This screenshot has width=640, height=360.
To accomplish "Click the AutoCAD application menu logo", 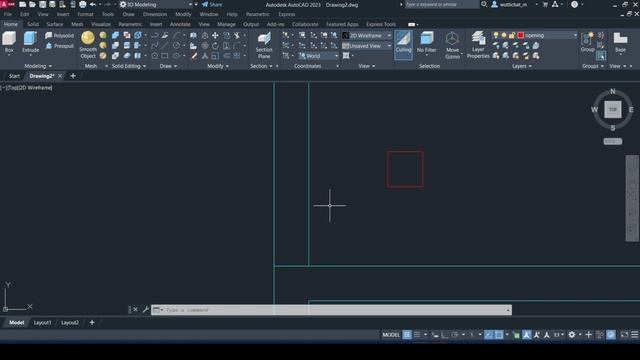I will (8, 4).
